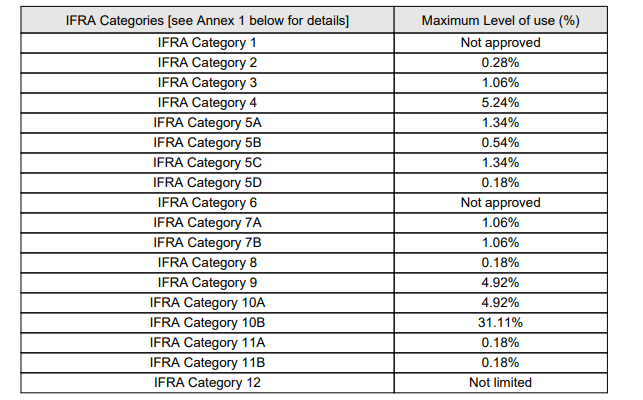Click the IFRA Category 5C label

tap(207, 163)
